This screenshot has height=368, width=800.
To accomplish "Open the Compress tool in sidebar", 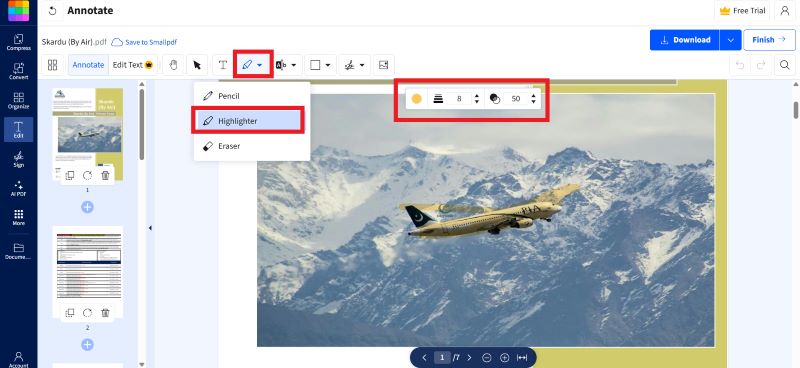I will pos(18,42).
